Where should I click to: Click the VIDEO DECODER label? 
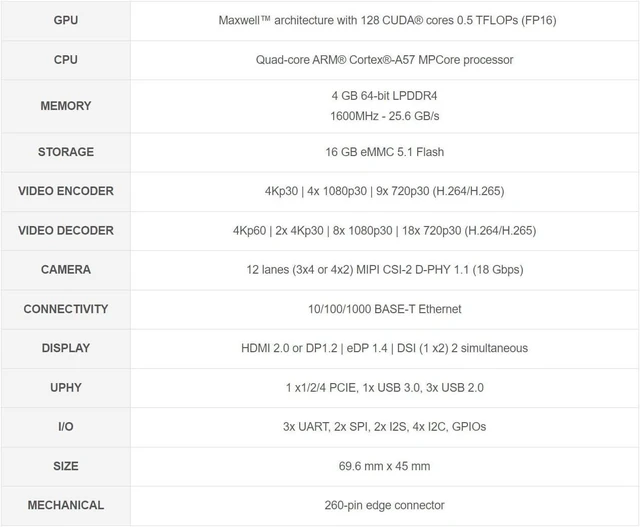click(x=66, y=230)
